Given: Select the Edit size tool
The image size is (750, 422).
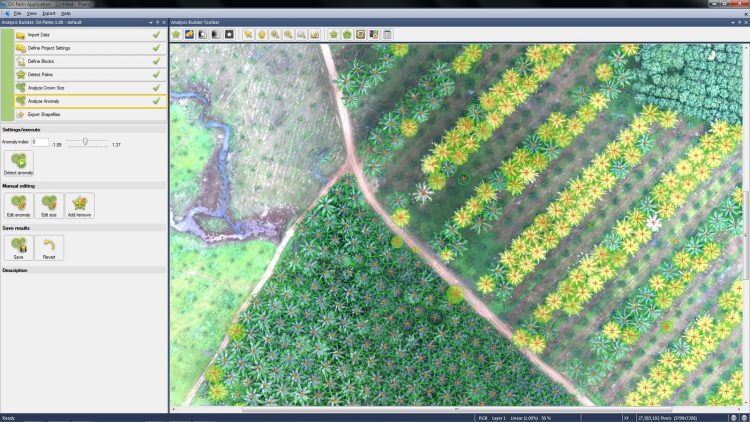Looking at the screenshot, I should (x=49, y=205).
